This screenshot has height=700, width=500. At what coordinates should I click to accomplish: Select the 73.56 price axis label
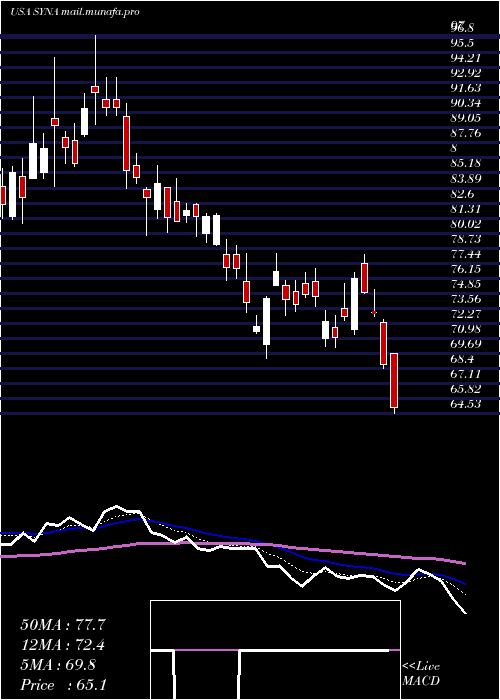point(466,300)
